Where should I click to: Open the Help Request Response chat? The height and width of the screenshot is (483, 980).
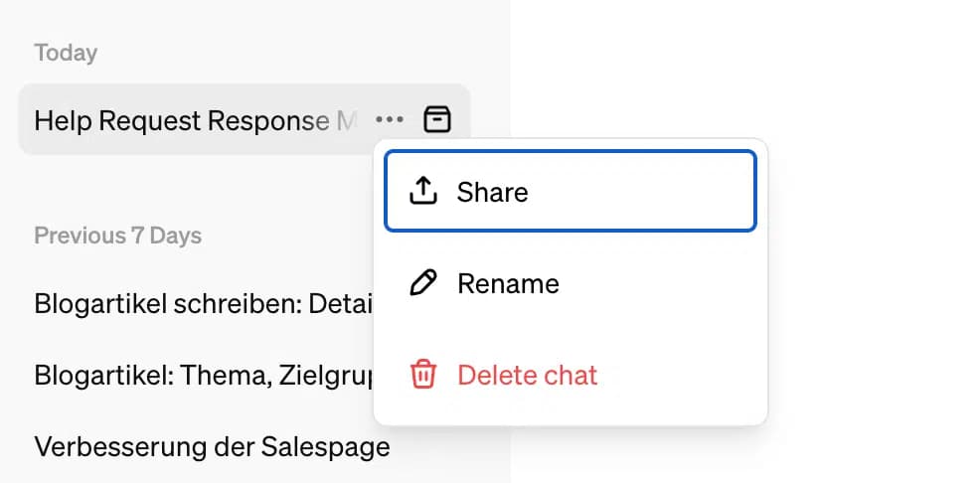pos(189,120)
